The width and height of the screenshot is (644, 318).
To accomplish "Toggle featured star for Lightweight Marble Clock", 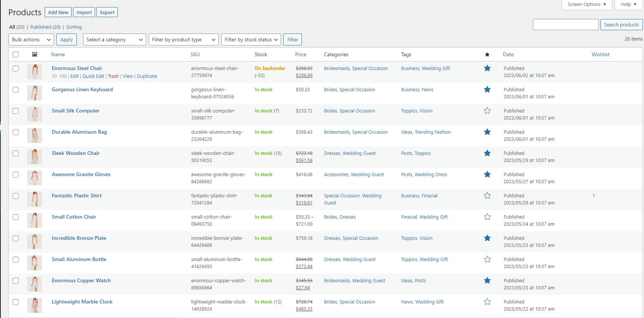I will (487, 302).
